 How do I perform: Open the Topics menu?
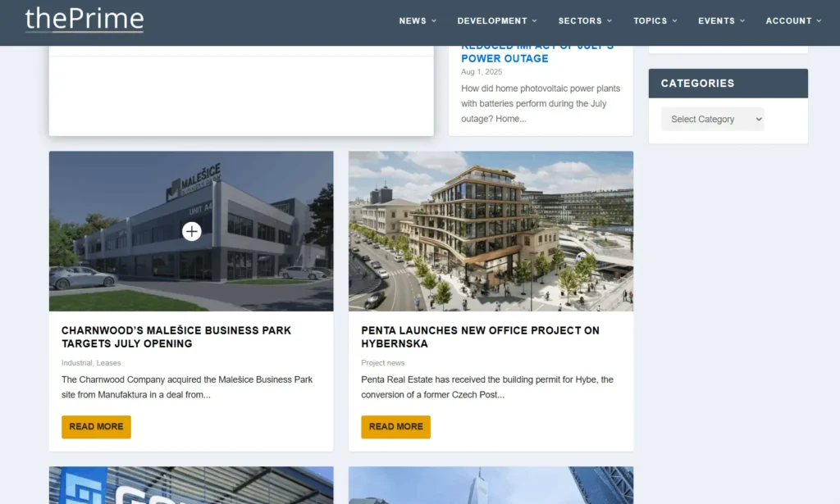(x=655, y=20)
